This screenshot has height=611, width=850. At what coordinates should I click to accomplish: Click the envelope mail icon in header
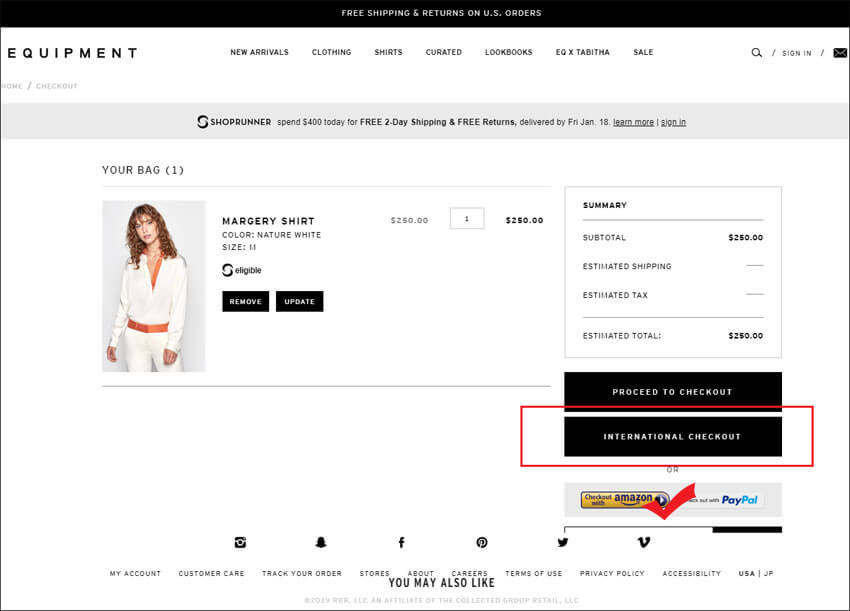point(840,53)
